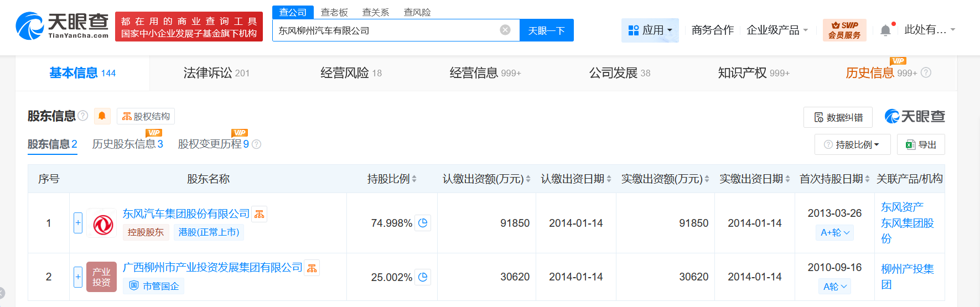Open 广西柳州市产业投资发展集团有限公司 link
The height and width of the screenshot is (307, 980).
[x=212, y=268]
